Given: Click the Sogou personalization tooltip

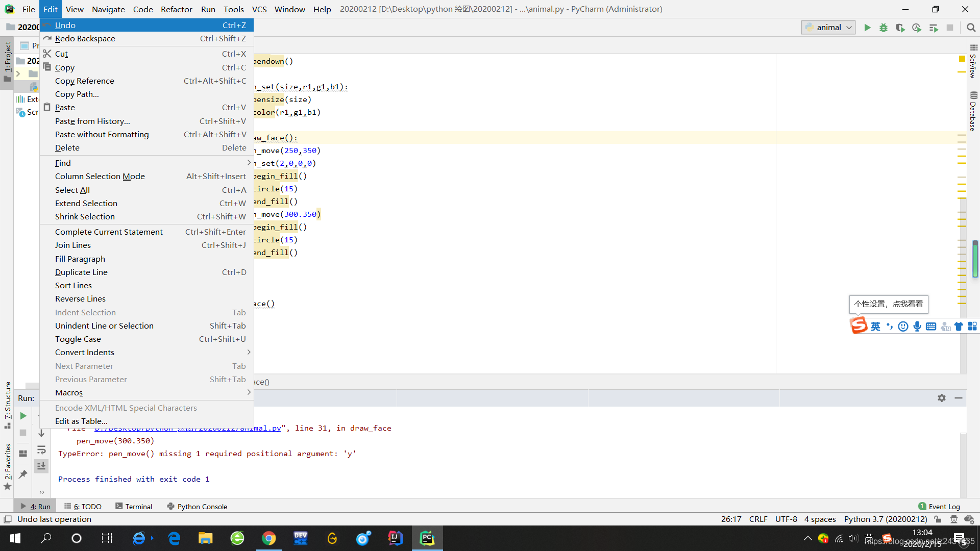Looking at the screenshot, I should [889, 304].
